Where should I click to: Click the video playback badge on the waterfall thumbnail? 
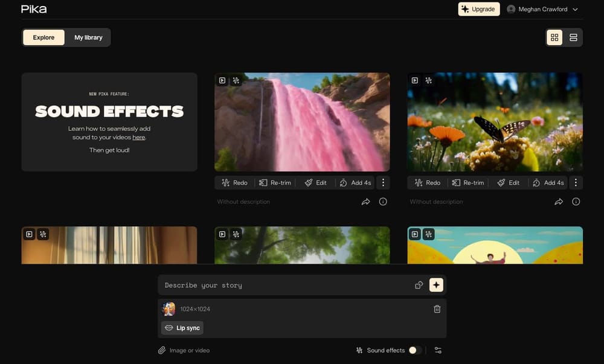tap(223, 80)
